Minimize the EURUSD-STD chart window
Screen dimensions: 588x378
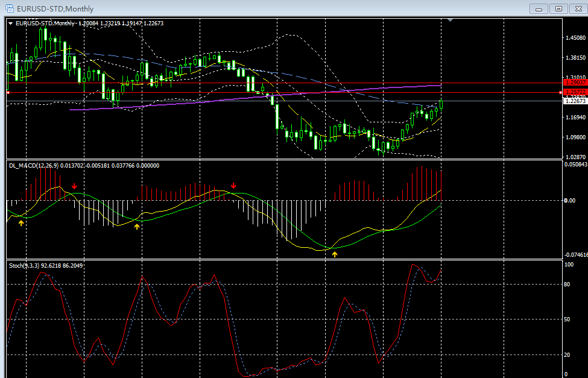coord(538,8)
